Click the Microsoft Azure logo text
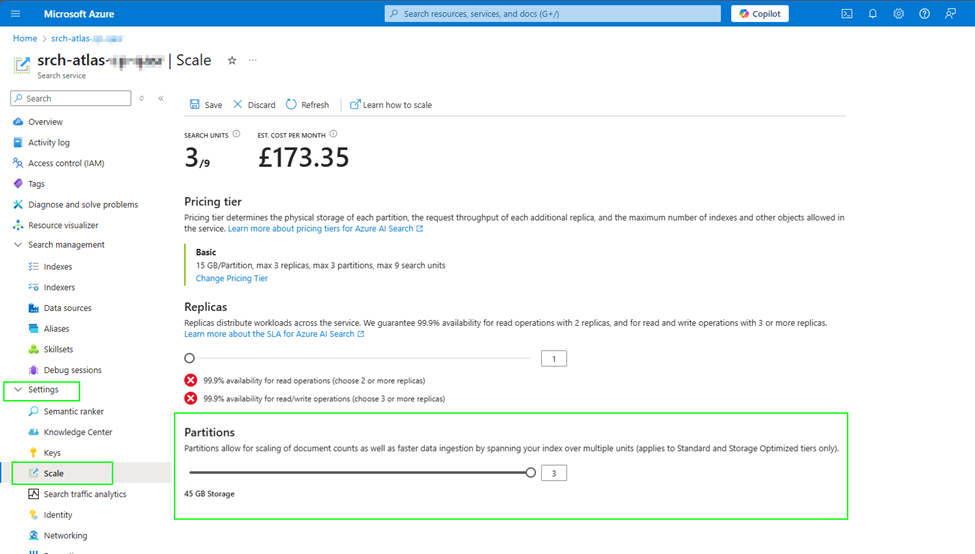The height and width of the screenshot is (554, 975). click(79, 14)
